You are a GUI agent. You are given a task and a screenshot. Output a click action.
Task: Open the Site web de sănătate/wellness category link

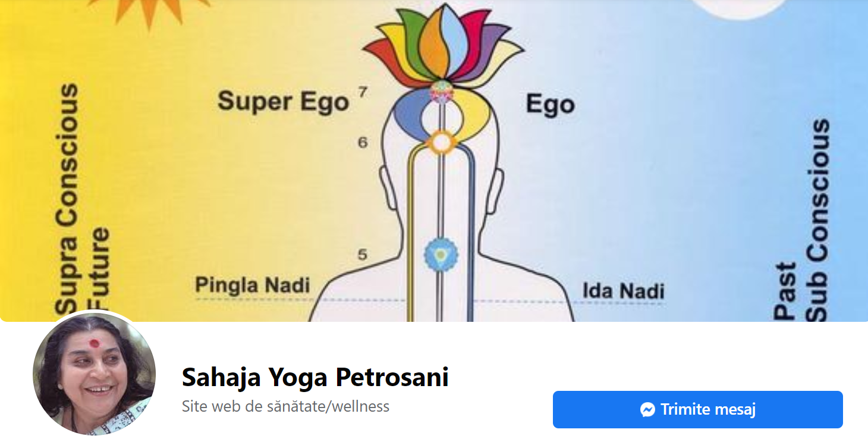click(x=285, y=407)
